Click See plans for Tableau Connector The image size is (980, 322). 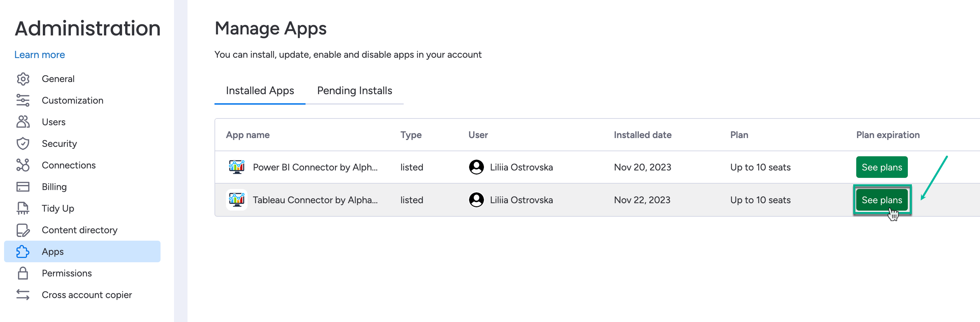882,200
